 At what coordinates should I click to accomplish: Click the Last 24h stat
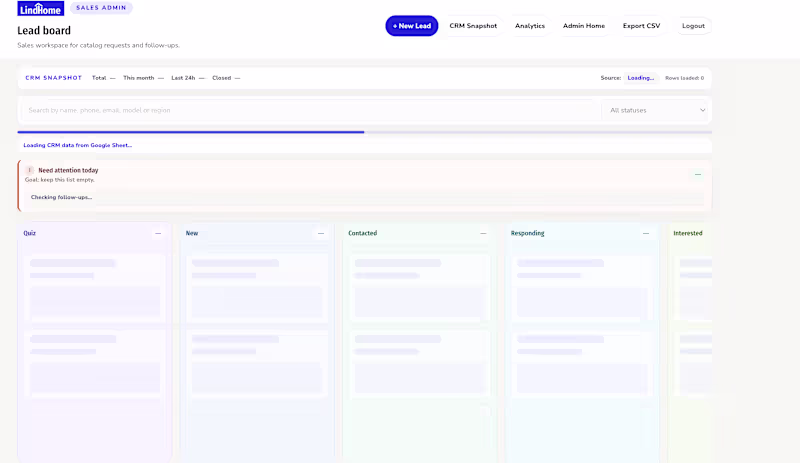coord(188,78)
